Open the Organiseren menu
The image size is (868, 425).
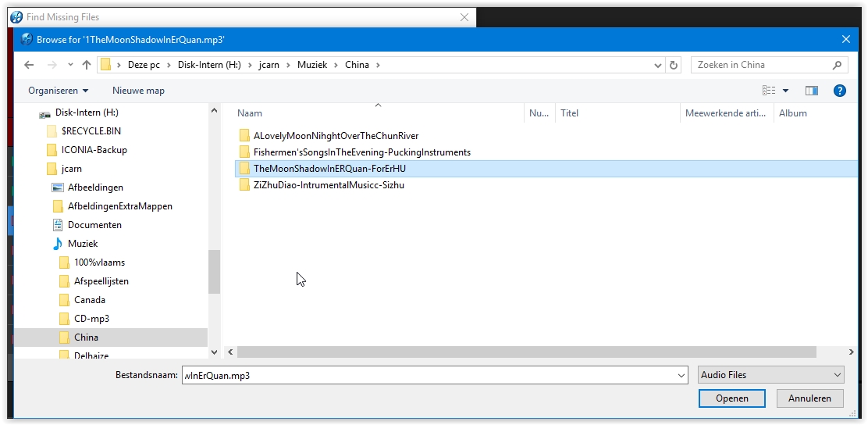pyautogui.click(x=59, y=91)
